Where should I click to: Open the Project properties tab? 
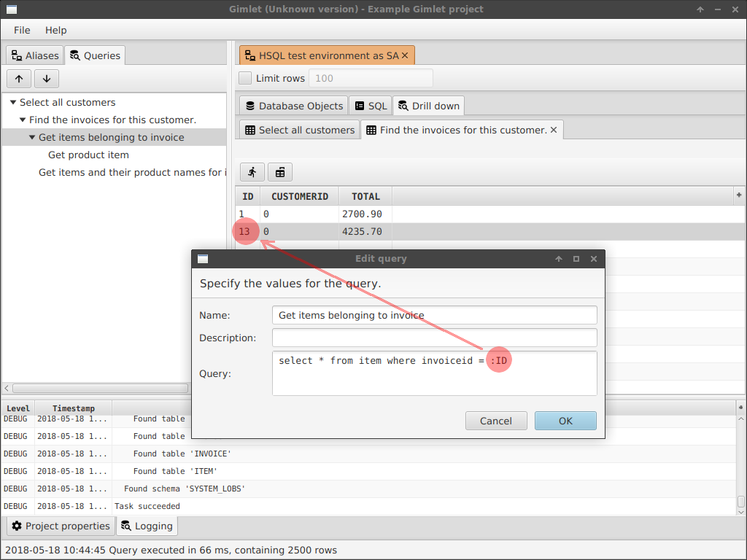[x=61, y=526]
